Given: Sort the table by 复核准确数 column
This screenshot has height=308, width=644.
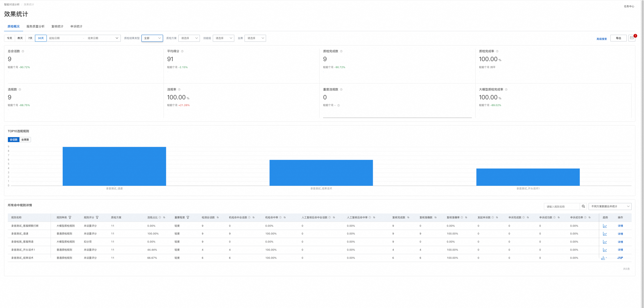Looking at the screenshot, I should 435,218.
